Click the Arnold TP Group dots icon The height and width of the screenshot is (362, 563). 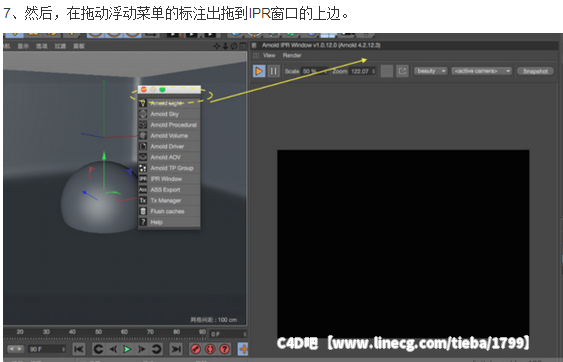pyautogui.click(x=143, y=168)
